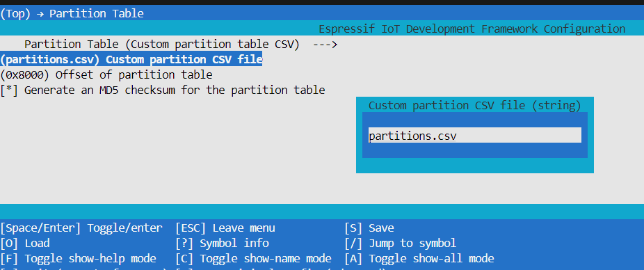Click the [Space/Enter] Toggle/enter hint
This screenshot has width=644, height=270.
81,228
